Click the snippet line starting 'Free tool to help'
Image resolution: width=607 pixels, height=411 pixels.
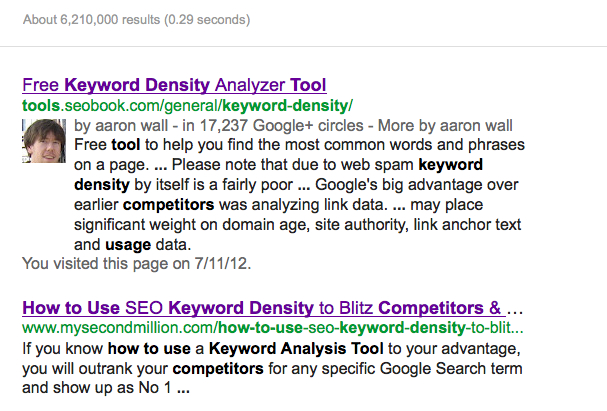tap(299, 145)
